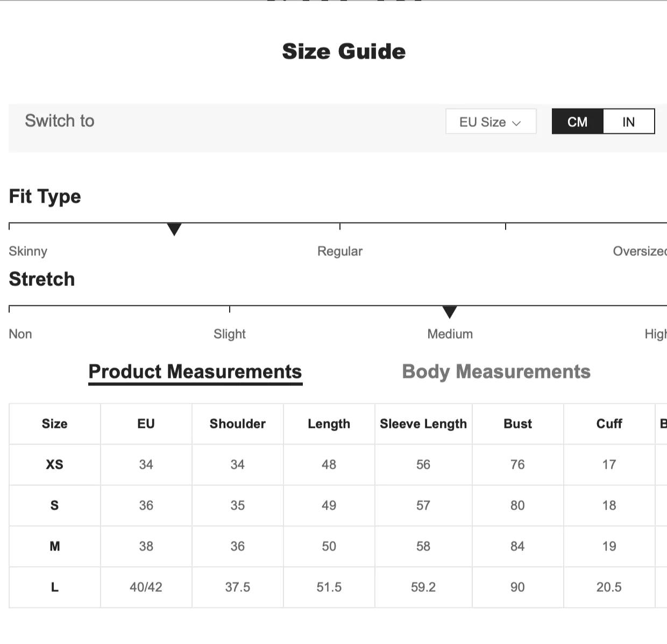Click the Medium stretch label
667x644 pixels.
[x=450, y=334]
